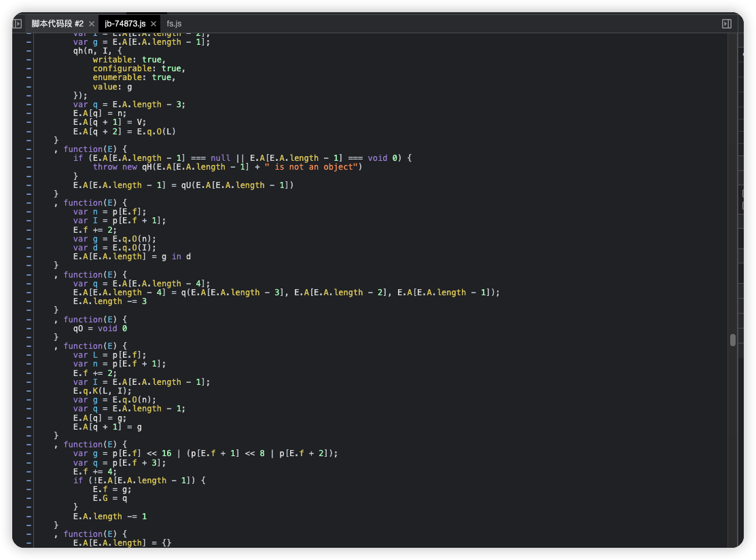
Task: Toggle the debugger sidebar icon at top right
Action: (726, 24)
